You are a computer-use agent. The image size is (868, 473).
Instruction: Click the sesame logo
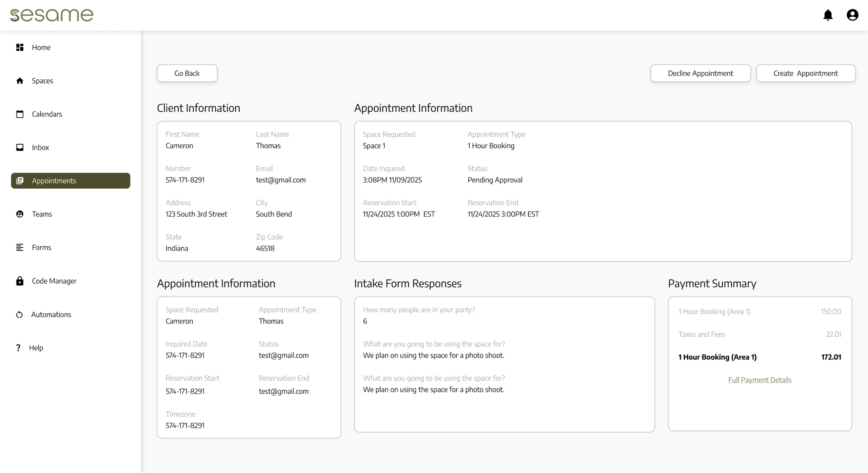pos(52,15)
